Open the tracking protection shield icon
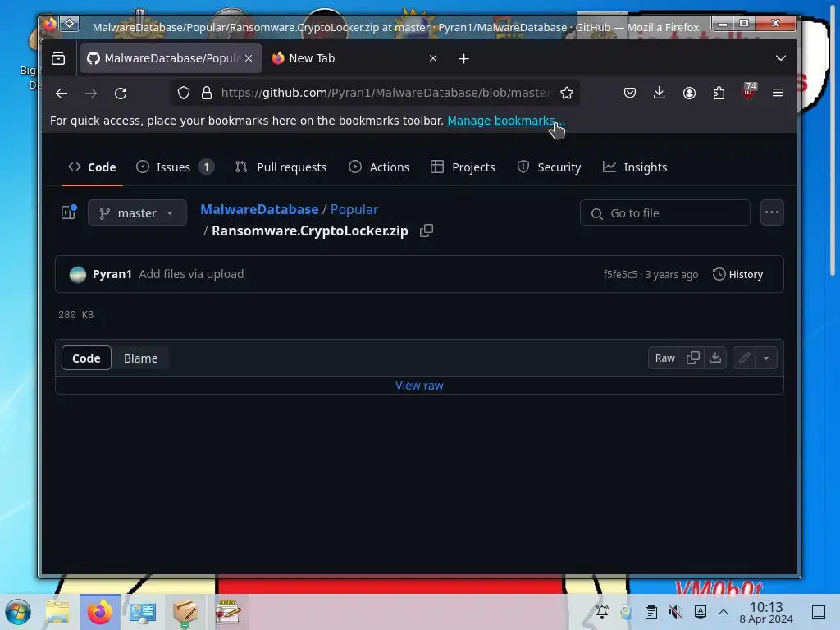 coord(184,93)
